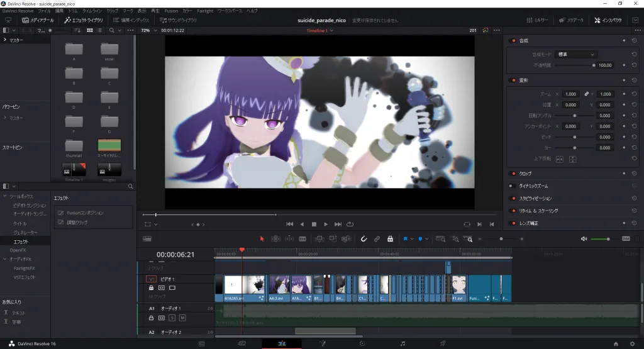Click the position lock padlock icon
Image resolution: width=644 pixels, height=349 pixels.
390,239
